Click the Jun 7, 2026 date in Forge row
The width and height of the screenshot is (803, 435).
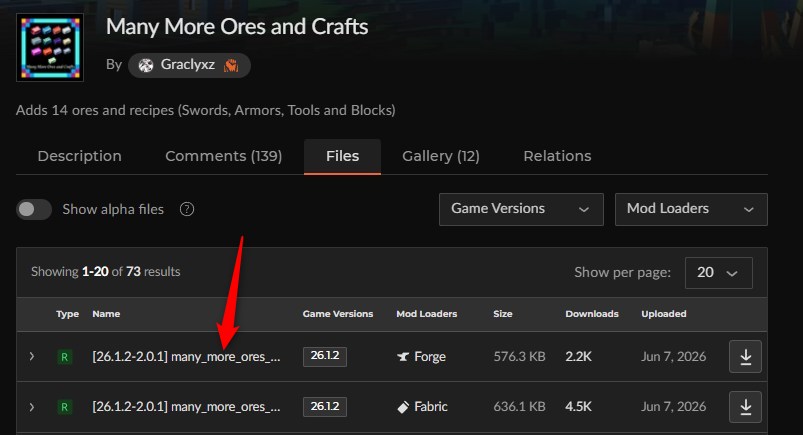(673, 356)
